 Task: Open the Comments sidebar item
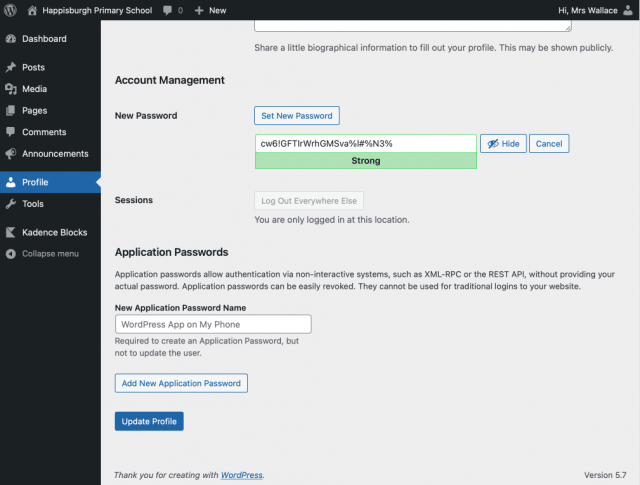tap(44, 132)
